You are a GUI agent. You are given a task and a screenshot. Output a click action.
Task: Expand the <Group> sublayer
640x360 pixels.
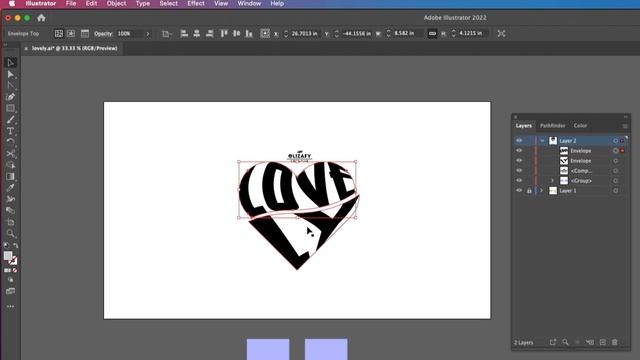[x=552, y=180]
